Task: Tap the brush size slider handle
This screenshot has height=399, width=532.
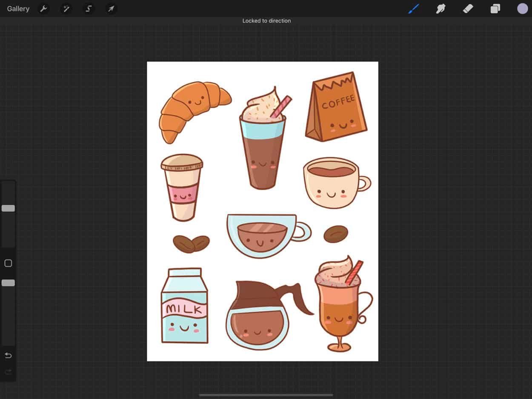Action: click(8, 208)
